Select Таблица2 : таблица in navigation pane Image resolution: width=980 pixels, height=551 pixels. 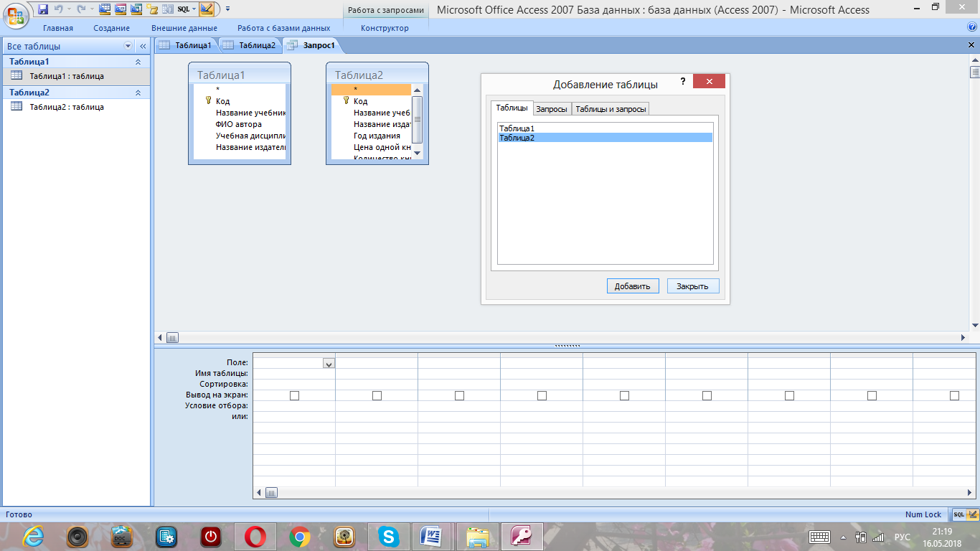point(75,106)
